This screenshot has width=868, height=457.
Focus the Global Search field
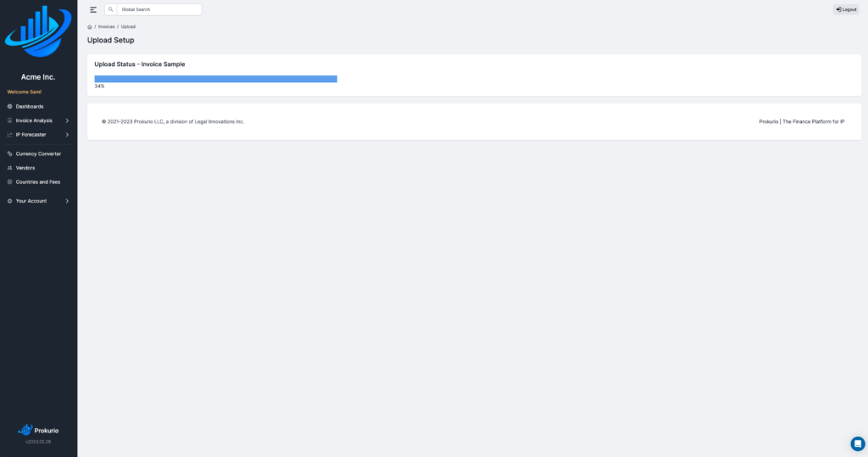[159, 9]
